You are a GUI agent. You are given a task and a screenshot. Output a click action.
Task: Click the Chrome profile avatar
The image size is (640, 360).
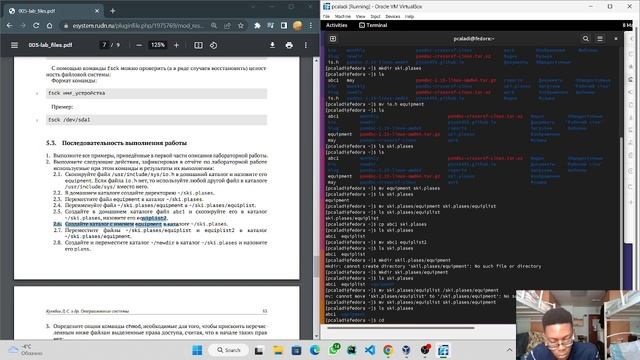298,25
